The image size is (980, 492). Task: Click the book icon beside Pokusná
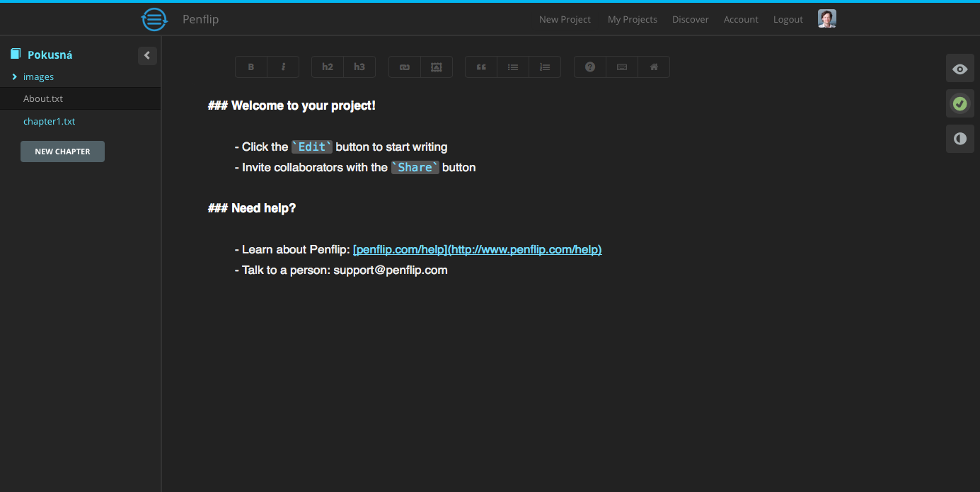coord(16,54)
